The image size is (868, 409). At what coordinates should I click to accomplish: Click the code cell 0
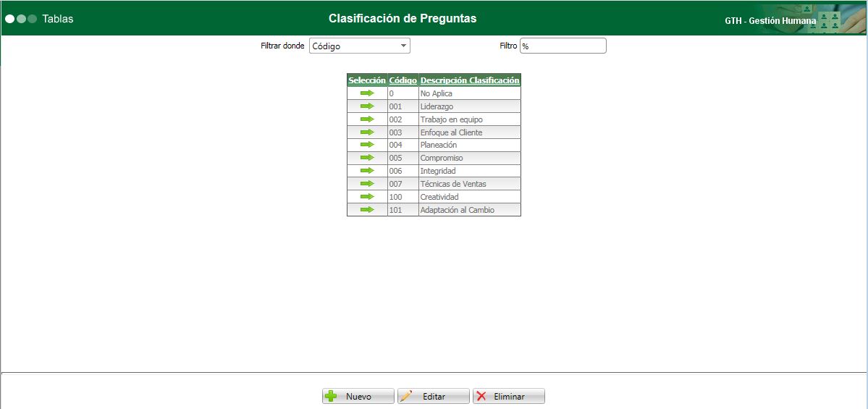pos(403,93)
